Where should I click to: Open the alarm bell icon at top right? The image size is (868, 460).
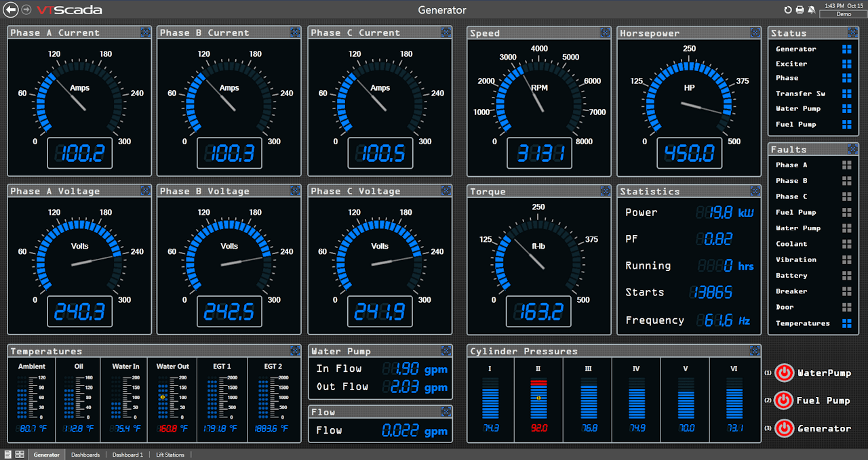coord(812,9)
